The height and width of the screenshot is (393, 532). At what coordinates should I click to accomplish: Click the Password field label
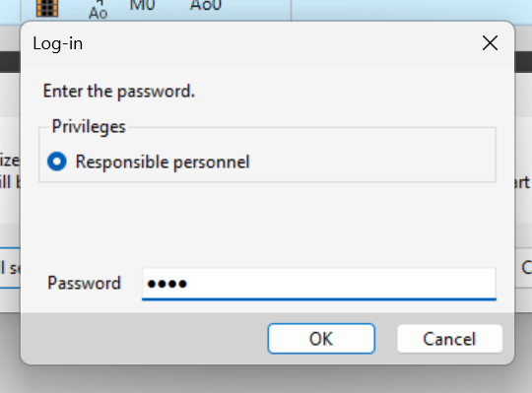[84, 283]
